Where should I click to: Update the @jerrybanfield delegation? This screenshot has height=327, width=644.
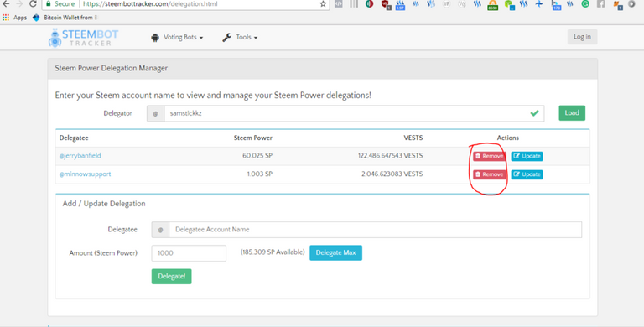527,156
